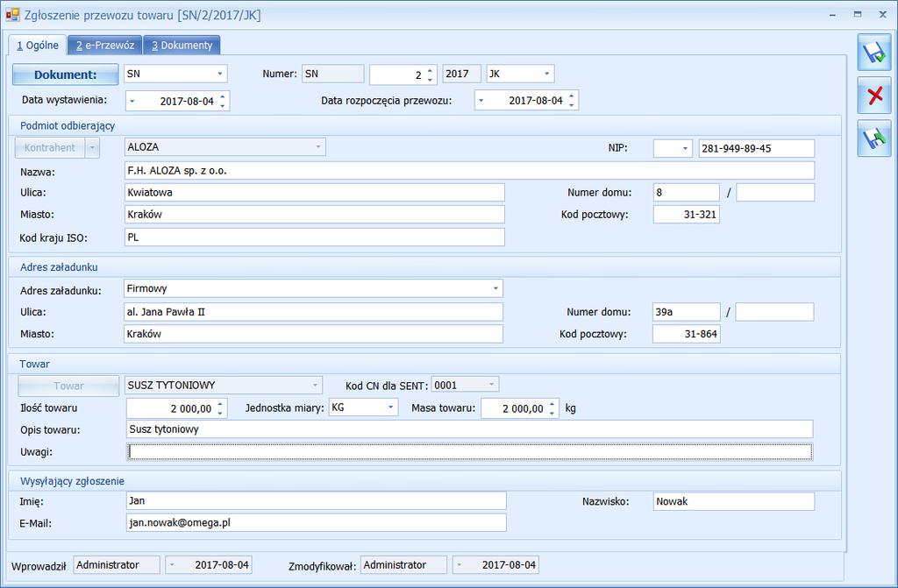The image size is (898, 588).
Task: Click the Imię field with Jan
Action: pos(316,500)
